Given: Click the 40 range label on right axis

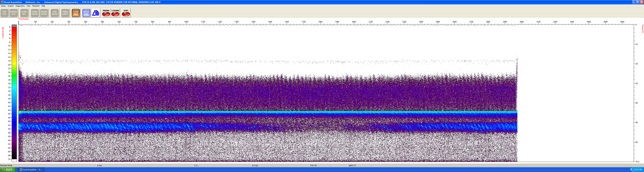Looking at the screenshot, I should [637, 103].
